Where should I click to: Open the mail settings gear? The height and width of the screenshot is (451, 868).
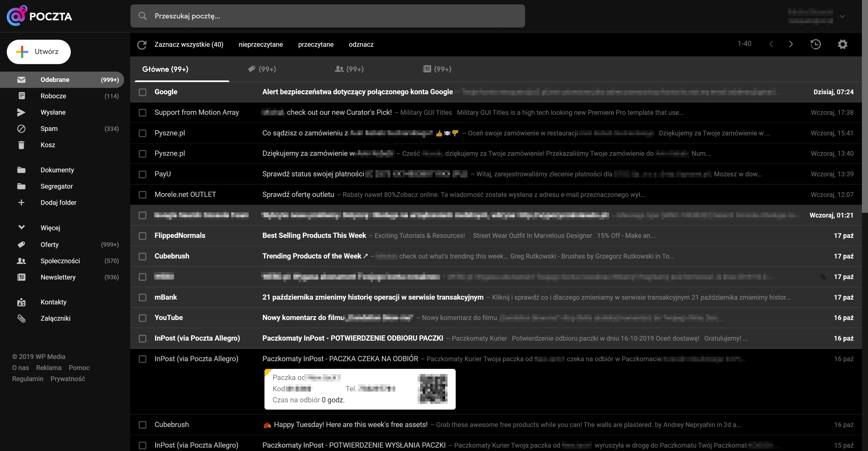click(843, 44)
